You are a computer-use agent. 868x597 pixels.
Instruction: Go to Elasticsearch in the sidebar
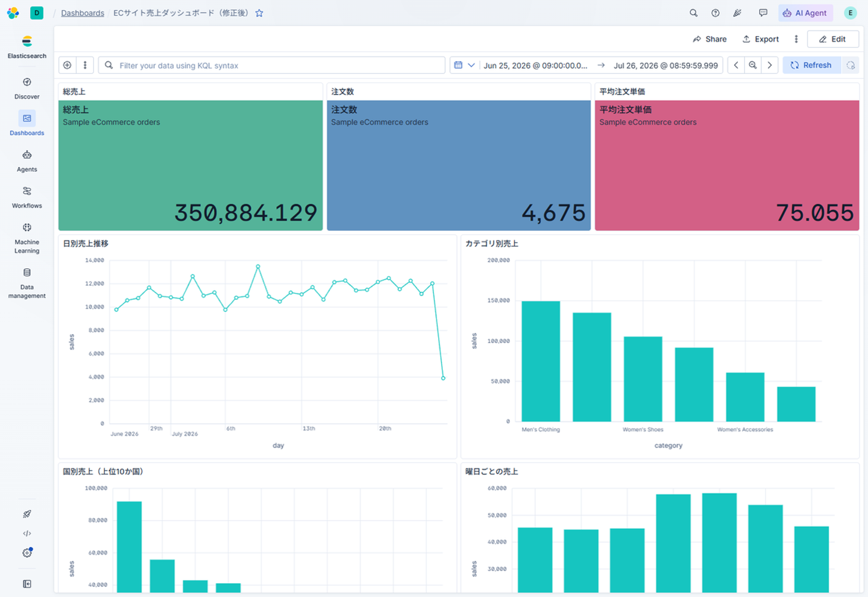point(27,47)
